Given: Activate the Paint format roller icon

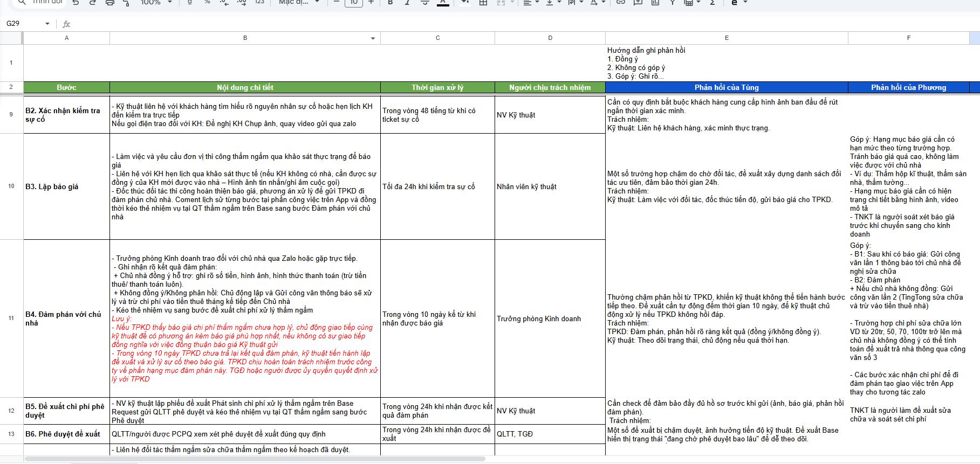Looking at the screenshot, I should tap(126, 3).
